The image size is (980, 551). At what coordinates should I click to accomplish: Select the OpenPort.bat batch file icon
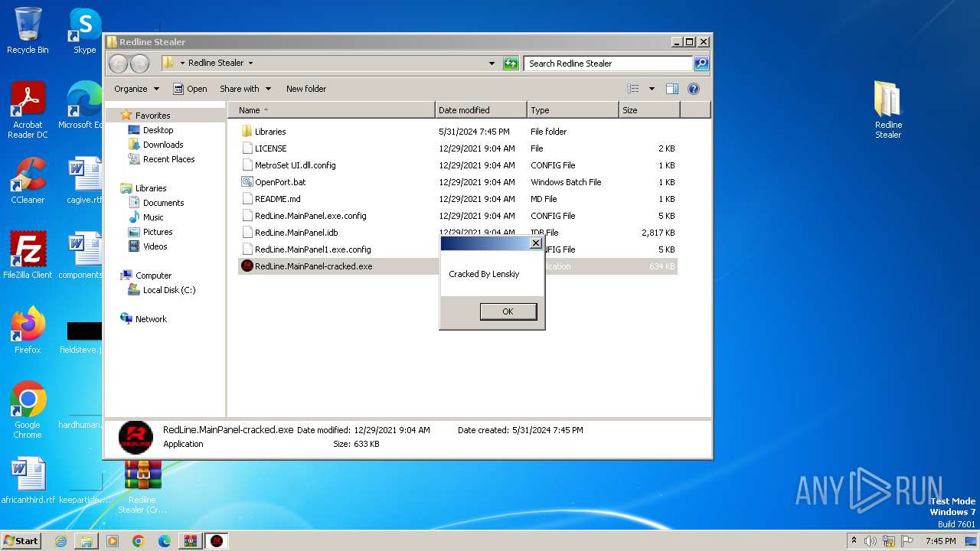[x=247, y=182]
